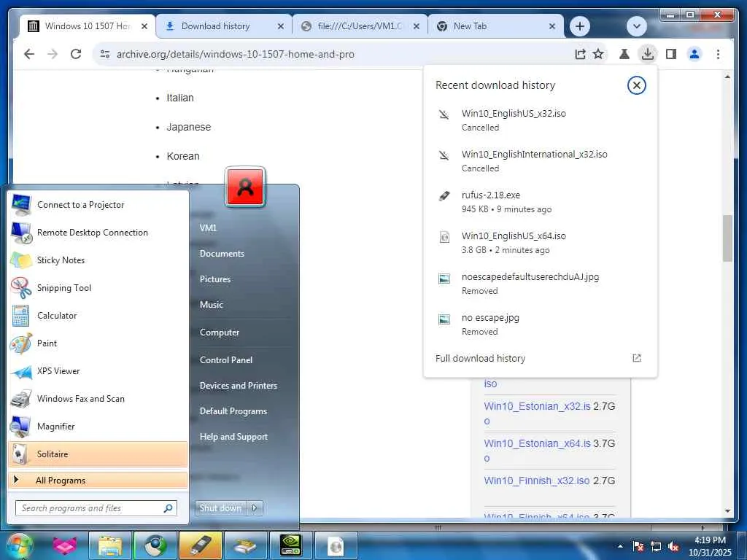Open Connect to a Projector

click(98, 205)
